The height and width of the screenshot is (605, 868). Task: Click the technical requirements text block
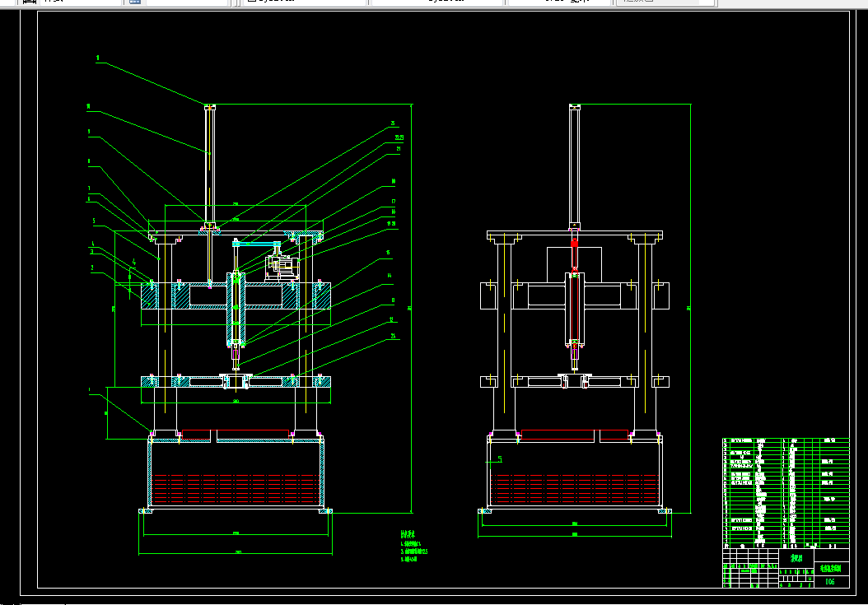tap(413, 547)
